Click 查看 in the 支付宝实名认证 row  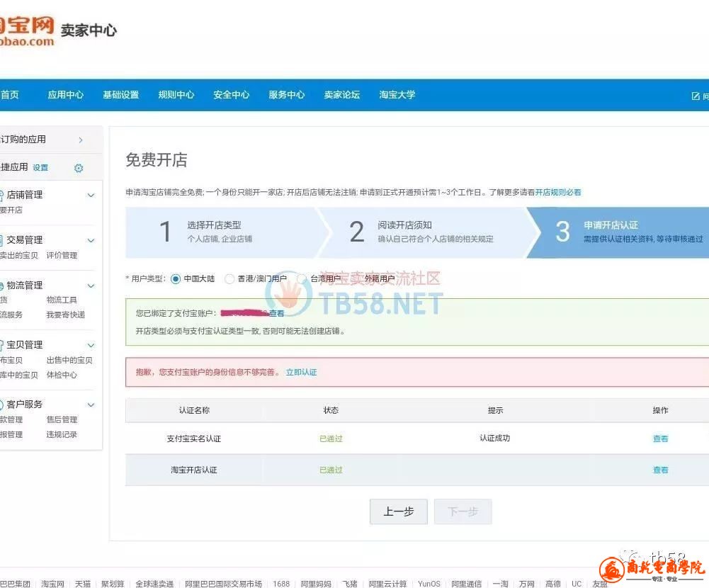coord(660,439)
